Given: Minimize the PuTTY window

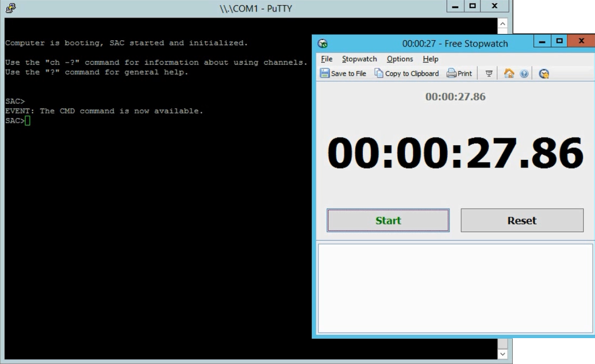Looking at the screenshot, I should [455, 6].
